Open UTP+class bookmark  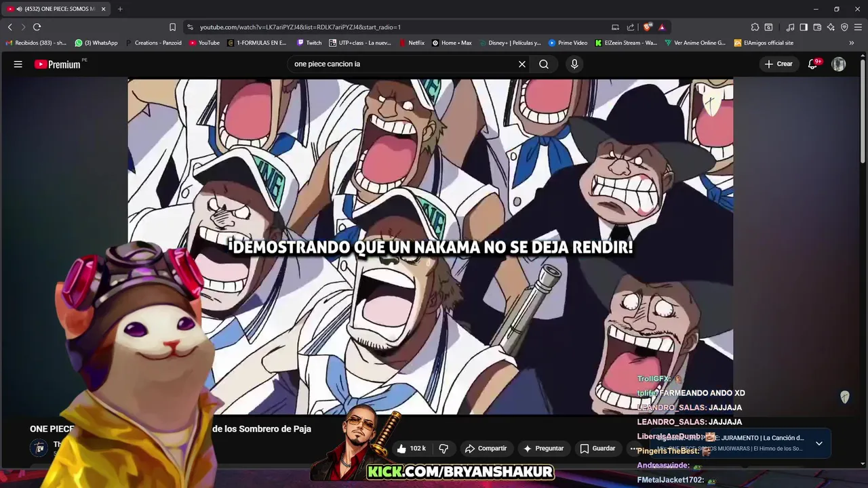point(360,43)
